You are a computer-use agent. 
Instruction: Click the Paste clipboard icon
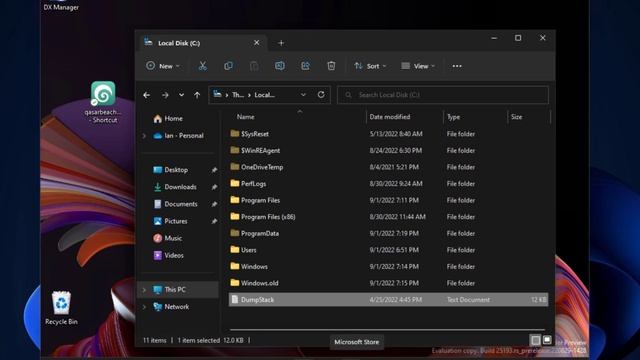tap(254, 66)
